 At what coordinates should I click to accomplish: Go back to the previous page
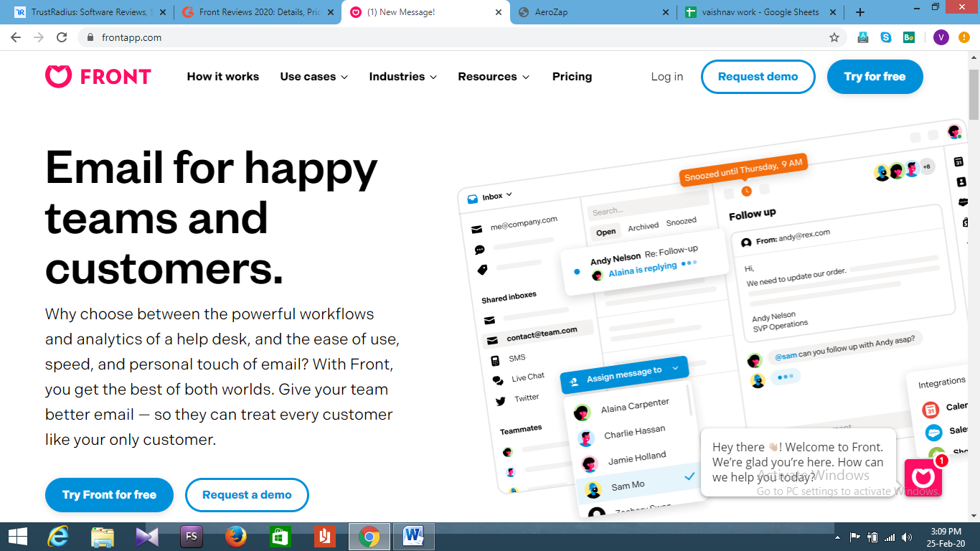pos(16,37)
